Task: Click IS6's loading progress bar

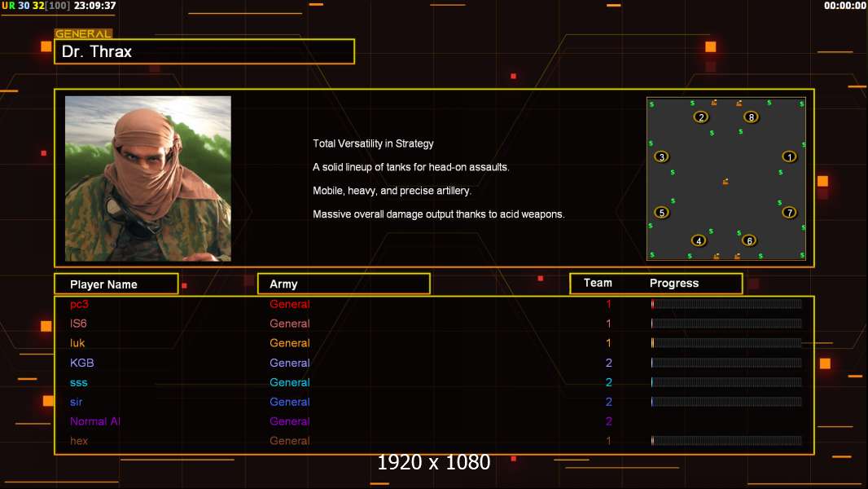Action: [726, 324]
